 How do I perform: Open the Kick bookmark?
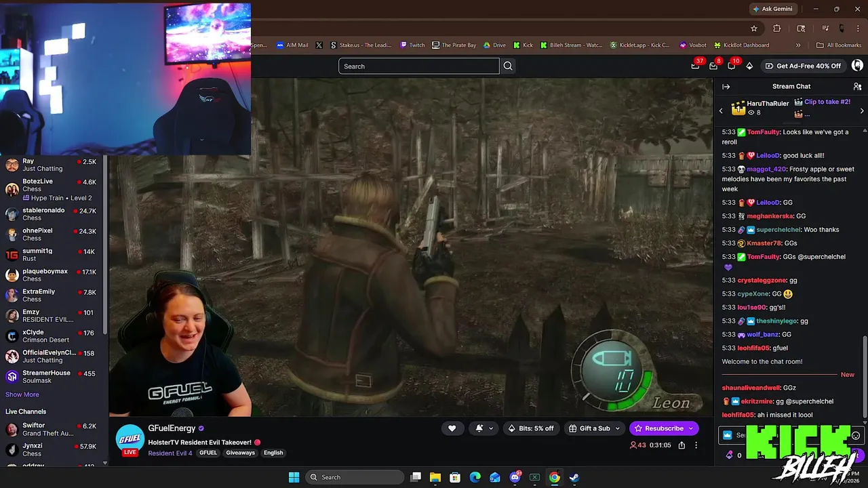click(523, 45)
